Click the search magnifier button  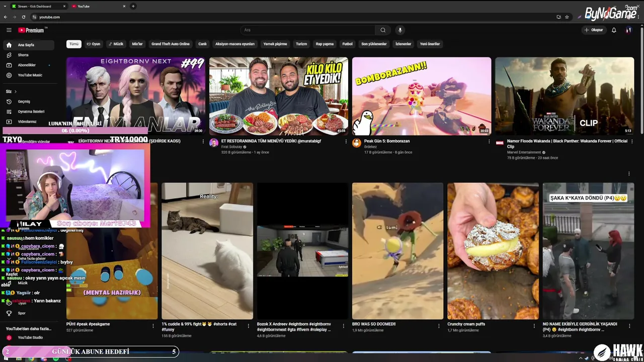point(383,30)
